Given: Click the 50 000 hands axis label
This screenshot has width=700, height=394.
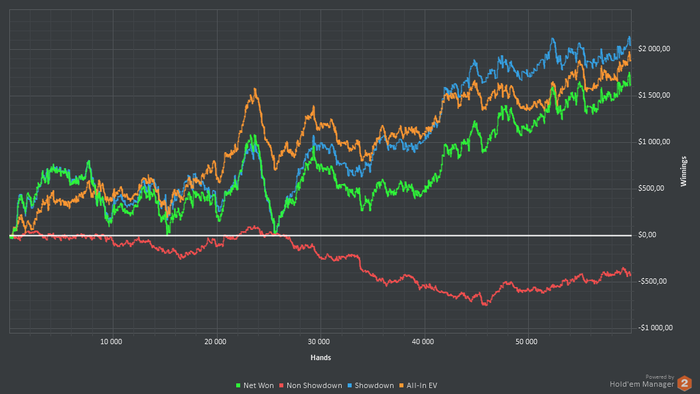Looking at the screenshot, I should tap(526, 342).
